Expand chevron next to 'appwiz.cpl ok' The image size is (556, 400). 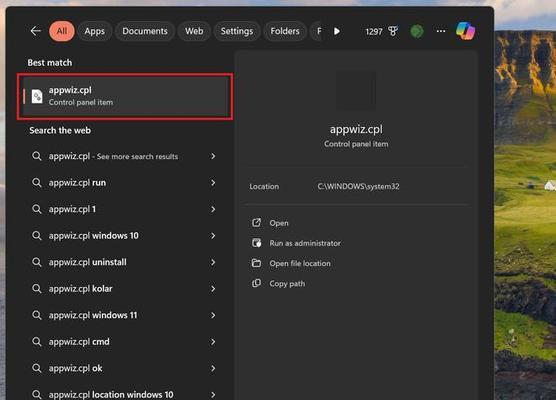point(213,368)
